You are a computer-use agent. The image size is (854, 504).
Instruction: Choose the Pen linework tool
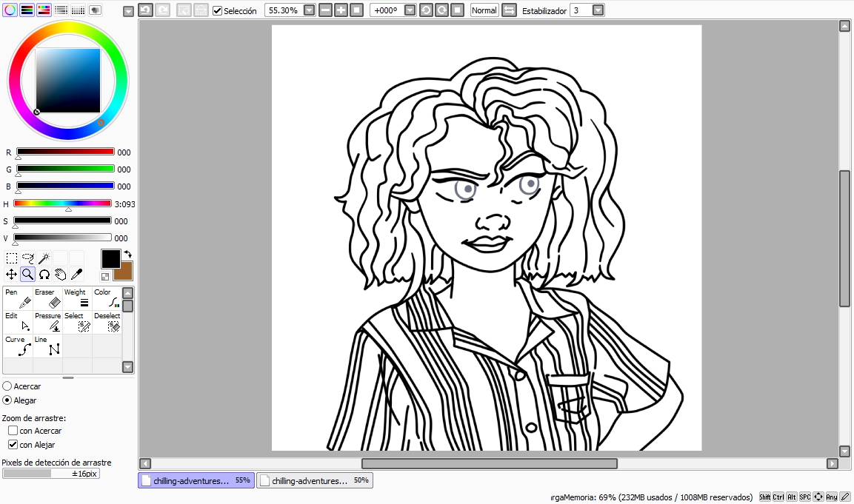(18, 299)
